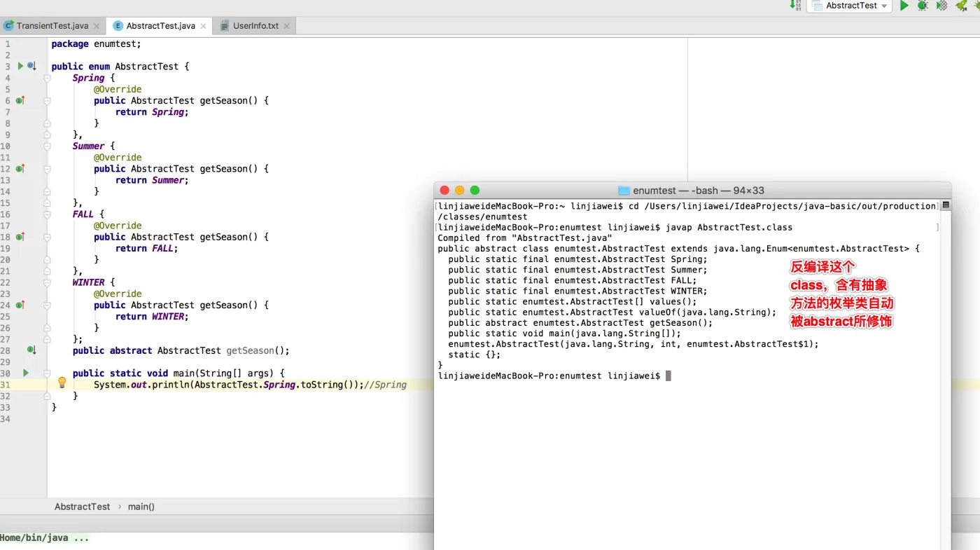The height and width of the screenshot is (550, 980).
Task: Click the override gutter marker on line 6
Action: point(20,100)
